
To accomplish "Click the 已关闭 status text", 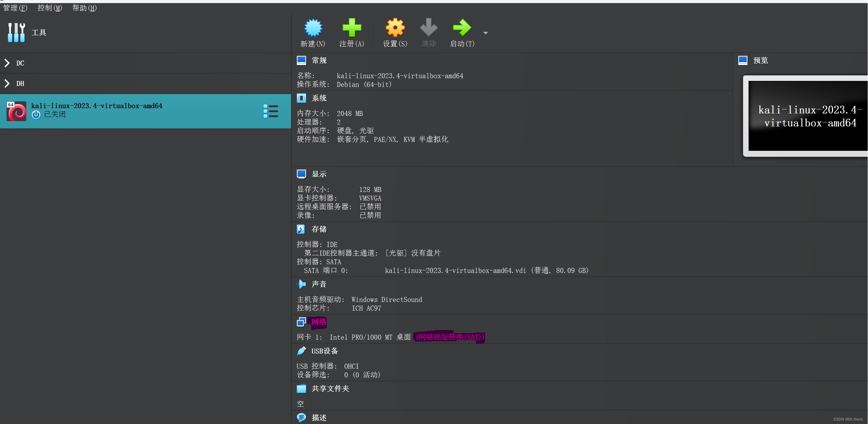I will [x=55, y=114].
